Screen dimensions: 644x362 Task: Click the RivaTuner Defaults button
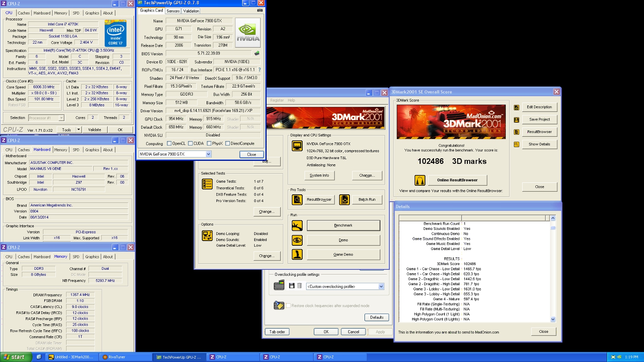(x=377, y=317)
